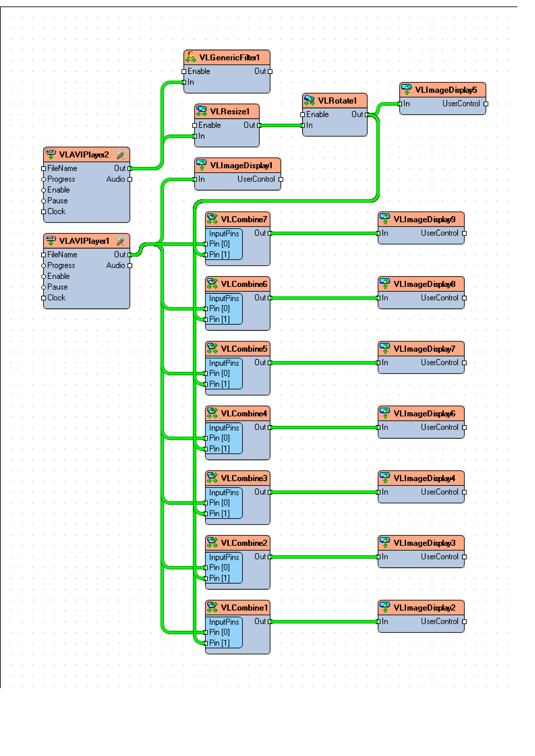Select the VLRotate1 Enable pin

pos(302,115)
